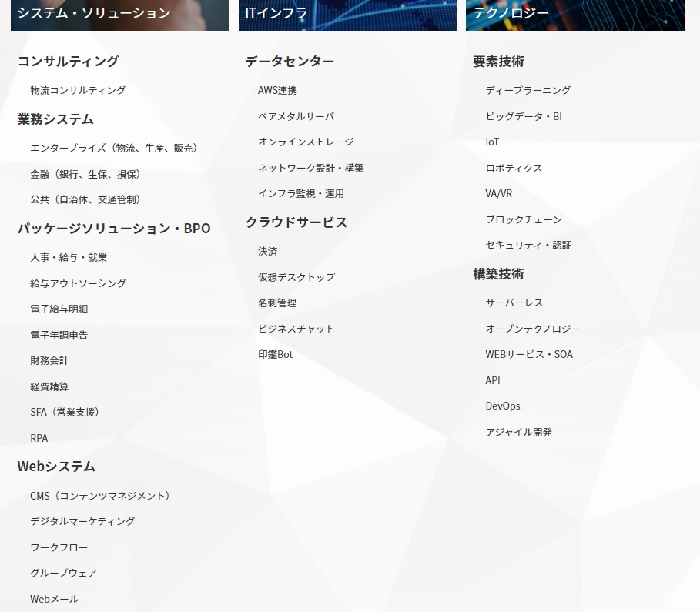
Task: Open the DevOps link
Action: coord(503,406)
